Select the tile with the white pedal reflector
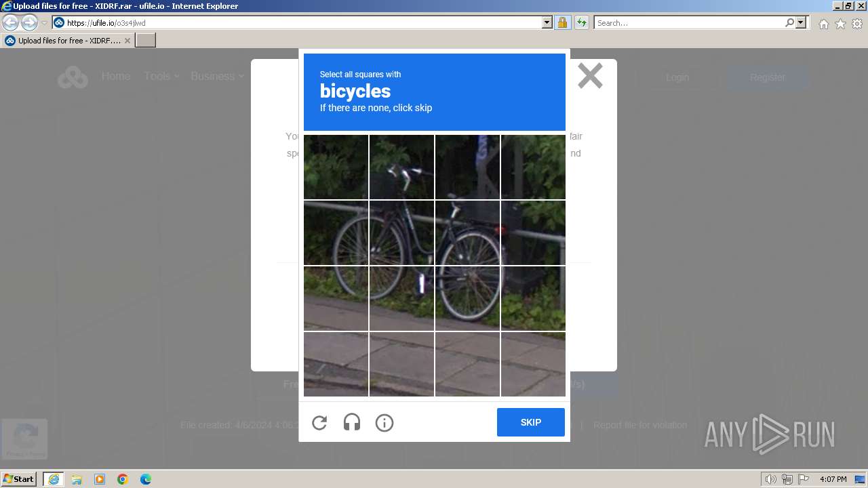 pos(401,298)
